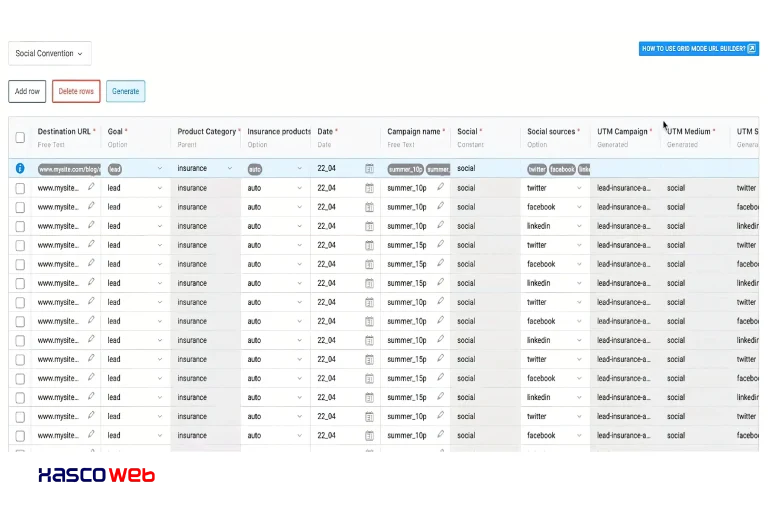This screenshot has height=506, width=768.
Task: Open calendar icon in first summer_10p twitter row
Action: click(369, 188)
